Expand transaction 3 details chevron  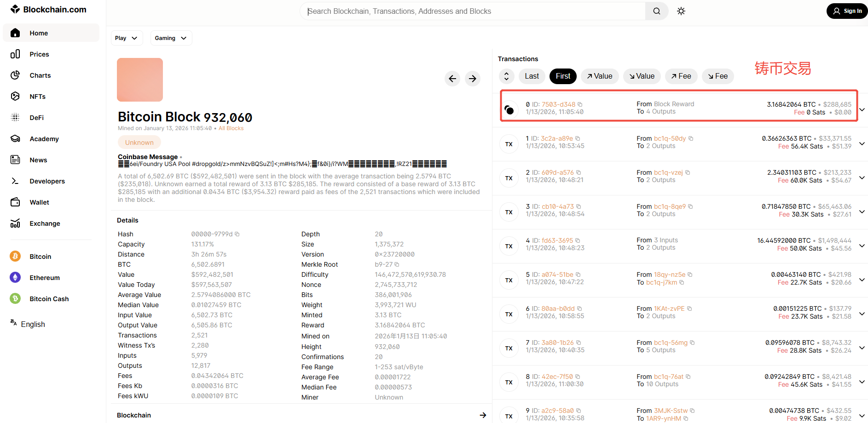pos(862,211)
